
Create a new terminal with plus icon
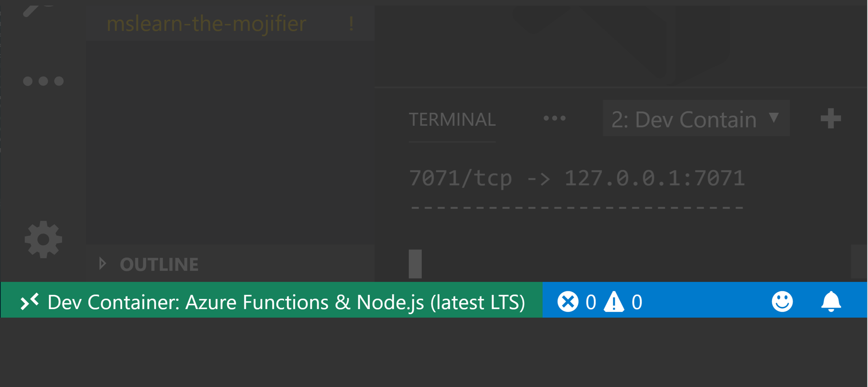[x=830, y=119]
